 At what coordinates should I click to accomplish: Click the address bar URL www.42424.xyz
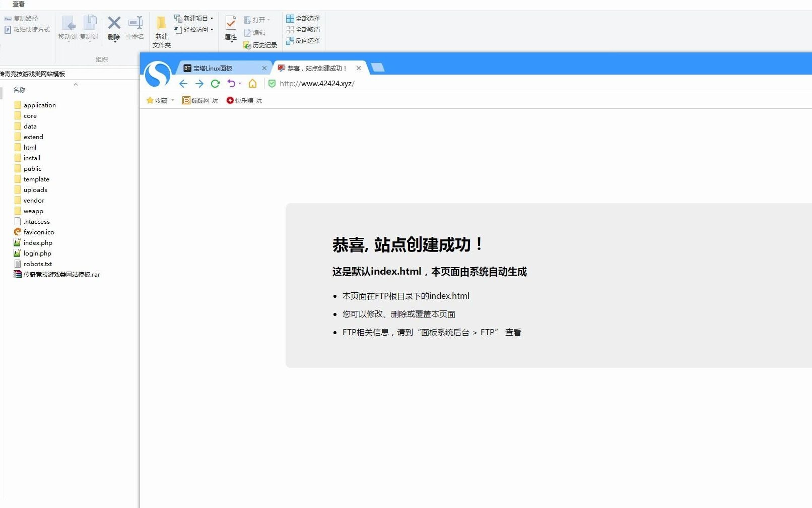click(x=317, y=84)
